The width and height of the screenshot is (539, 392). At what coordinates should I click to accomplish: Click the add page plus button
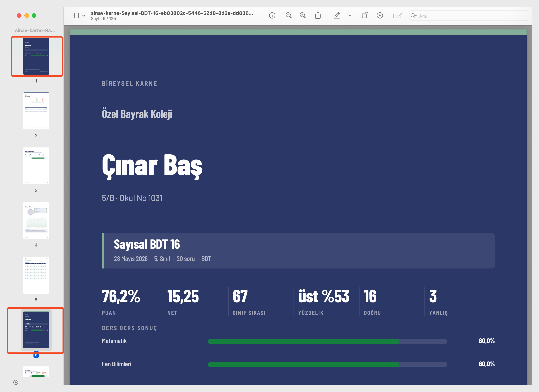point(16,382)
